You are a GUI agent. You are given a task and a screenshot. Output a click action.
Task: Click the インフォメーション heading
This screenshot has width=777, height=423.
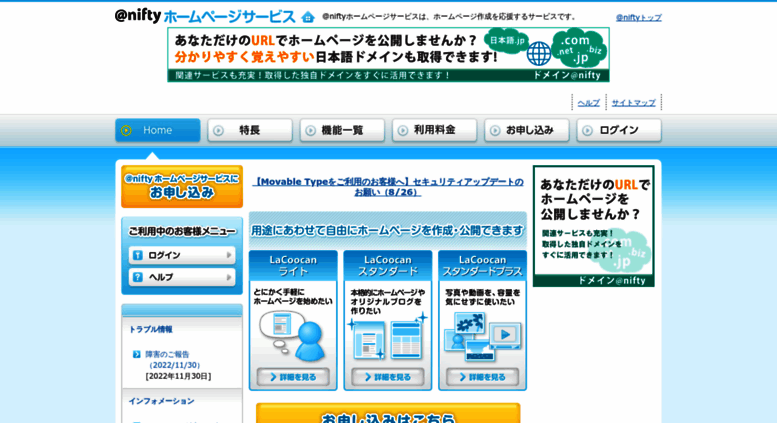point(162,401)
